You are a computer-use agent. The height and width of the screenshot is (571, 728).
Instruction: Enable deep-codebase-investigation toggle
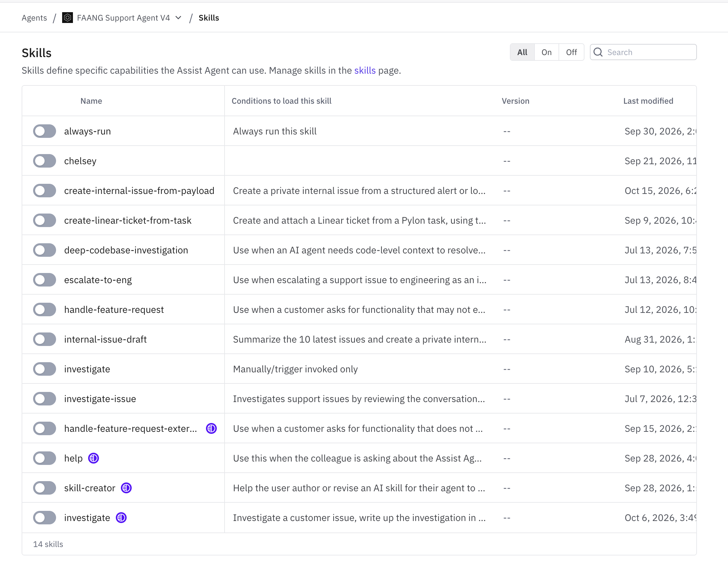pos(45,250)
